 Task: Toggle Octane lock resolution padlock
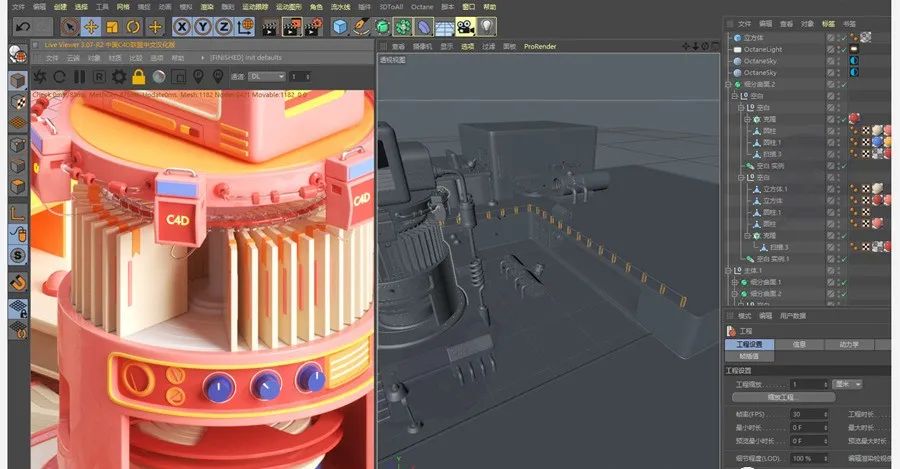pyautogui.click(x=138, y=76)
